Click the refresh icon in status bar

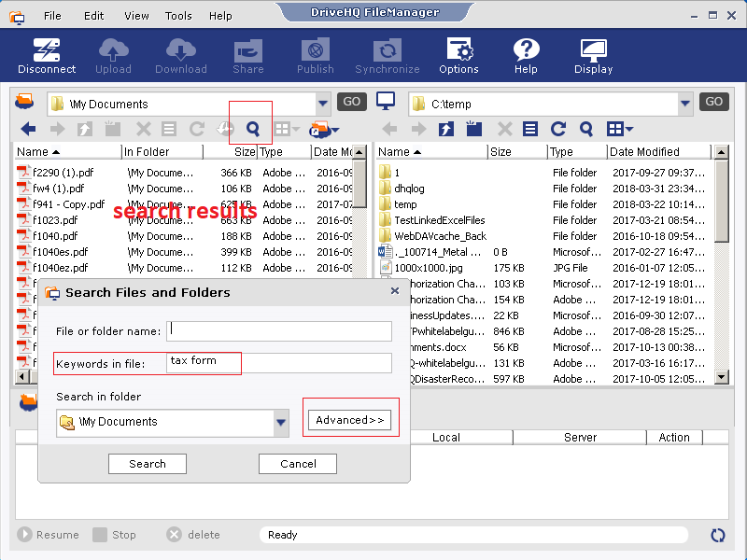[x=718, y=535]
